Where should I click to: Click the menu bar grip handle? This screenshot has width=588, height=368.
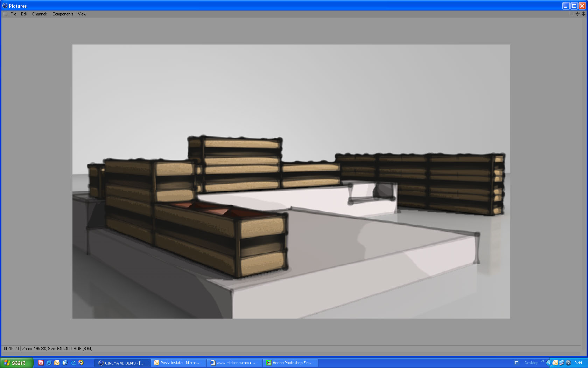click(x=5, y=14)
